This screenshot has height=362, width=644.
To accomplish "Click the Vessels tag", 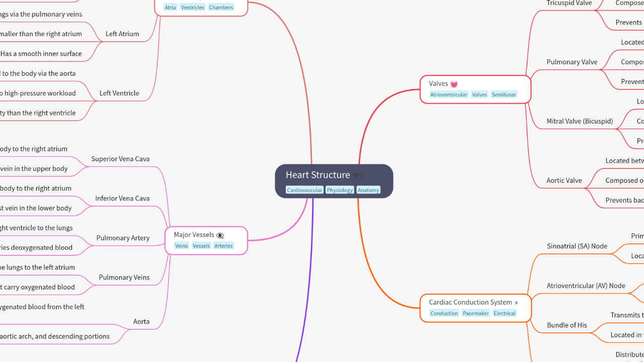I will [x=201, y=246].
